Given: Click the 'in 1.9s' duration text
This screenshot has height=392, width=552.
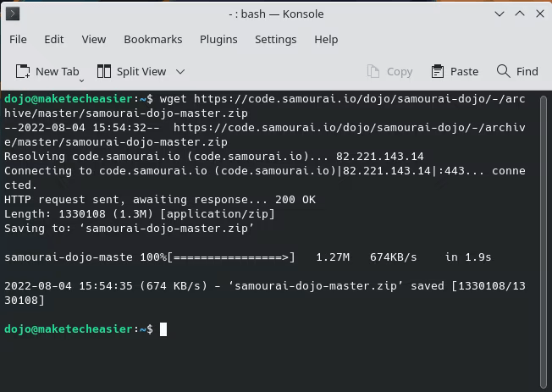Looking at the screenshot, I should 468,257.
